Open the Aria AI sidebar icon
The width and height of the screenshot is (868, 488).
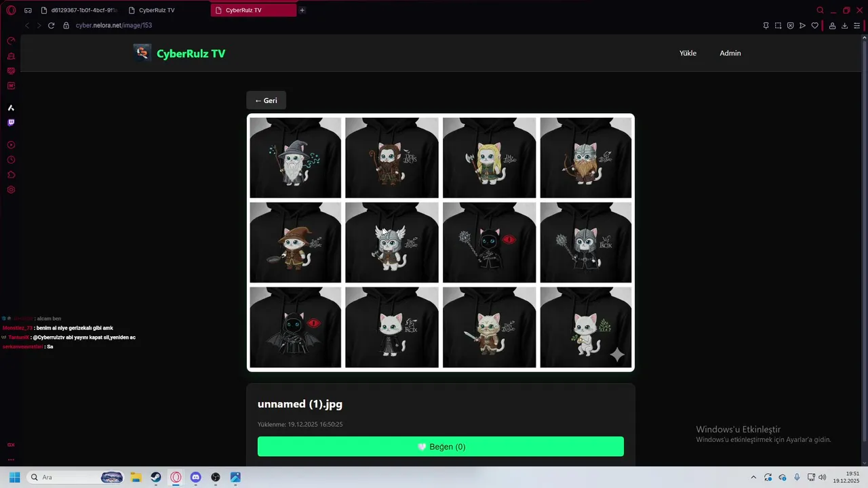11,108
